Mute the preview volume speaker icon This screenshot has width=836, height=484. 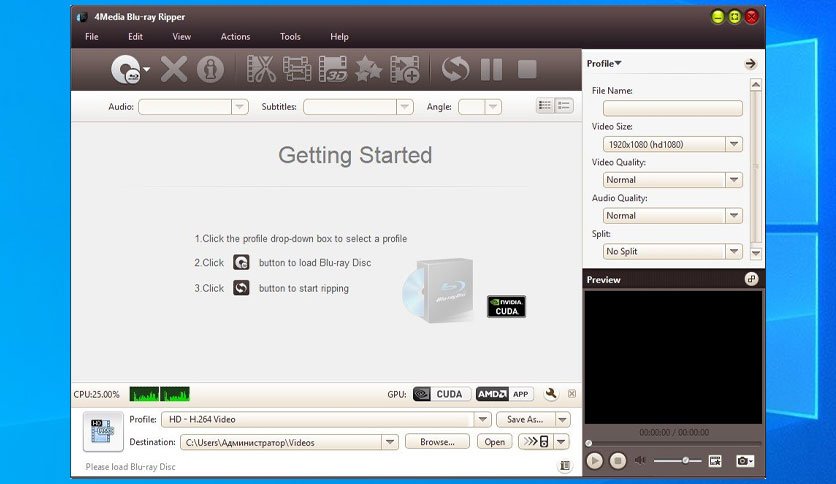tap(640, 460)
